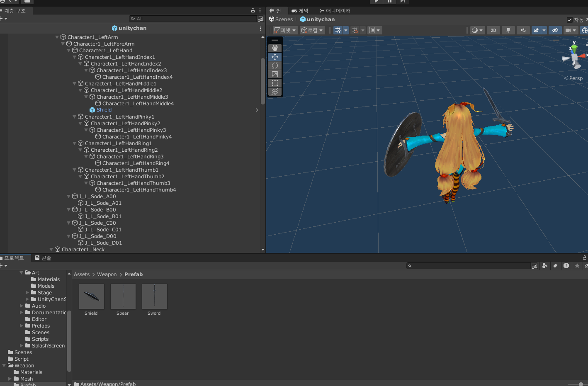The height and width of the screenshot is (386, 588).
Task: Collapse Character1_LeftHand node
Action: pyautogui.click(x=69, y=51)
